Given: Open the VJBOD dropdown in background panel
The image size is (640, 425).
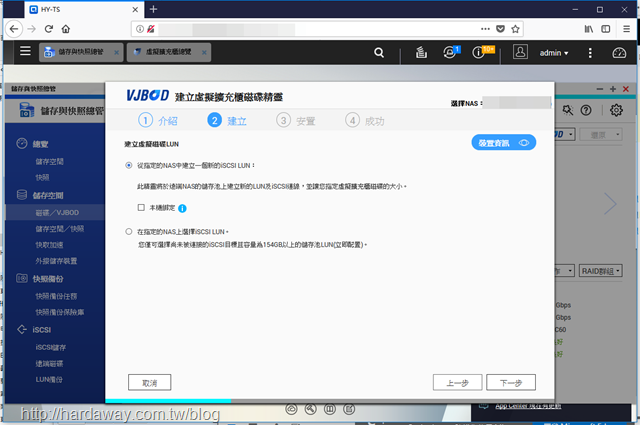Looking at the screenshot, I should [x=565, y=134].
